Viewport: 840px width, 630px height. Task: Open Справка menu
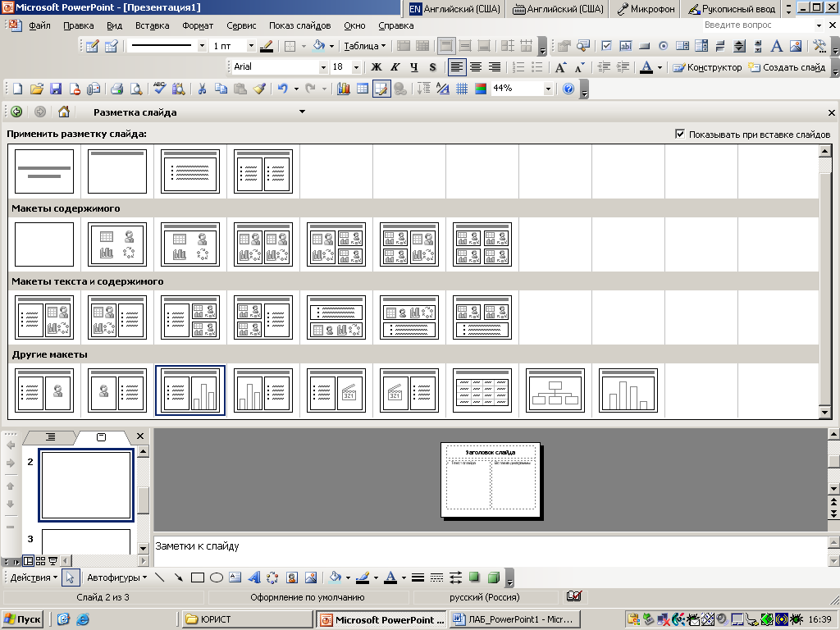click(396, 25)
